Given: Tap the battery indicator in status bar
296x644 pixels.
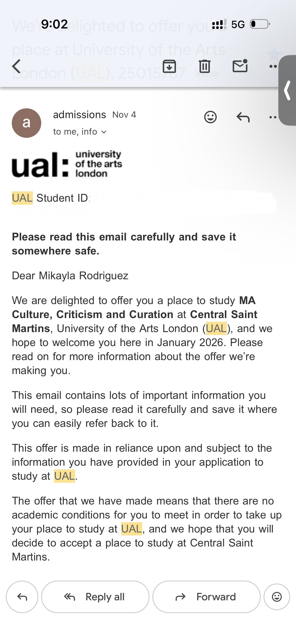Looking at the screenshot, I should pos(260,24).
